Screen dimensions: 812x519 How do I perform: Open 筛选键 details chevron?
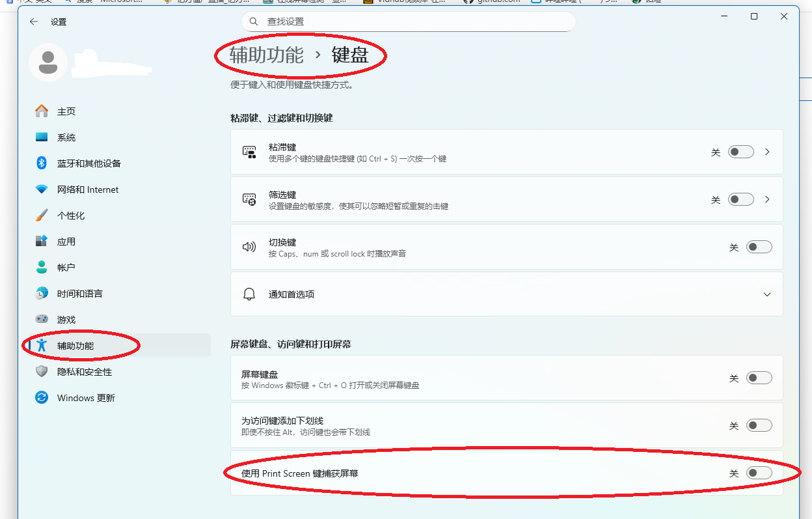pyautogui.click(x=768, y=199)
